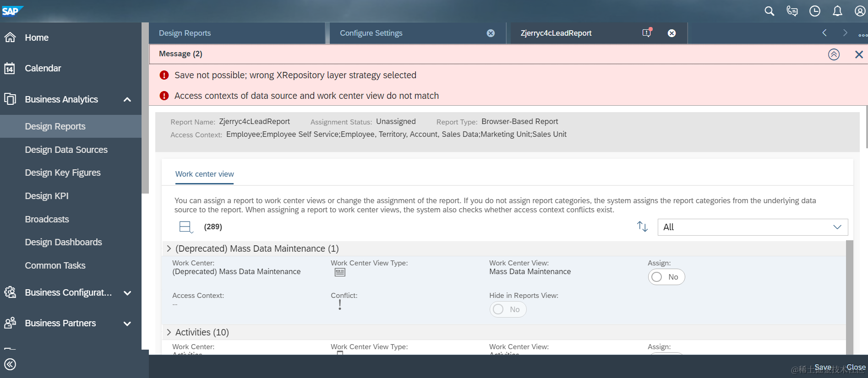Click the Home house icon in sidebar
This screenshot has width=868, height=378.
point(10,38)
